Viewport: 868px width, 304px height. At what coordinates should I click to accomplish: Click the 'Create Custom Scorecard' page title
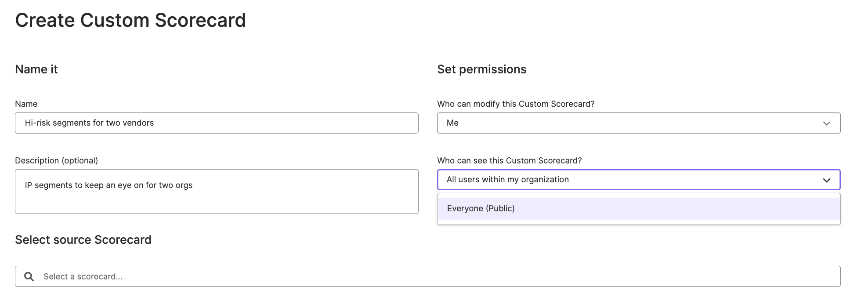pyautogui.click(x=130, y=20)
